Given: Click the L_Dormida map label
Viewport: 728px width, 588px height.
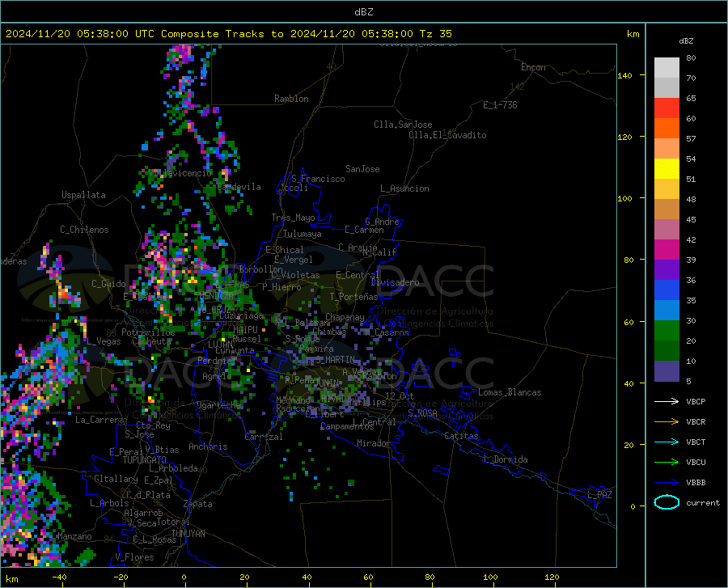Looking at the screenshot, I should [x=505, y=460].
